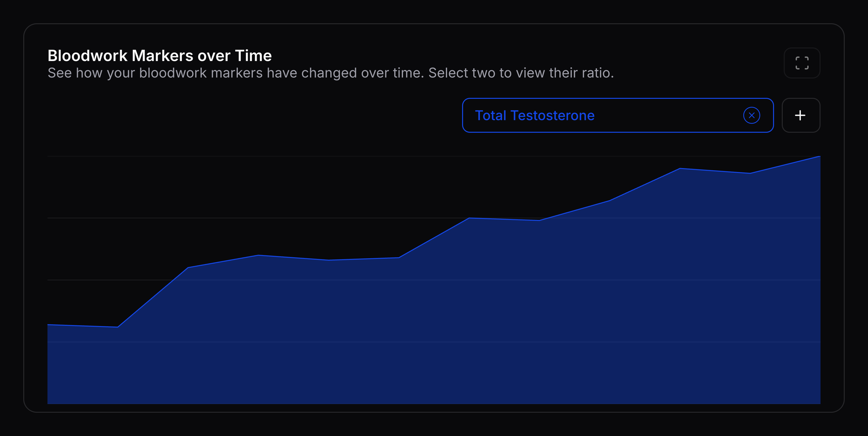Click the fifth data point's slight dip

click(x=329, y=260)
